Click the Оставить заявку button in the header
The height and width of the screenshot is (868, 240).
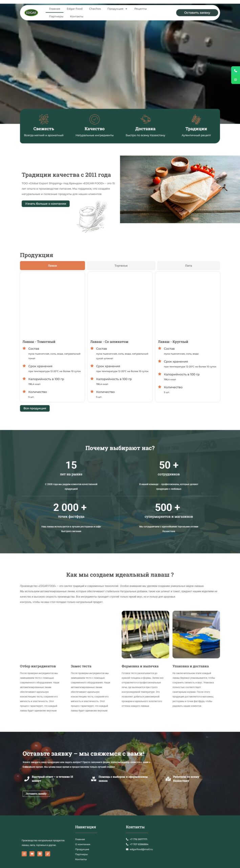coord(197,13)
